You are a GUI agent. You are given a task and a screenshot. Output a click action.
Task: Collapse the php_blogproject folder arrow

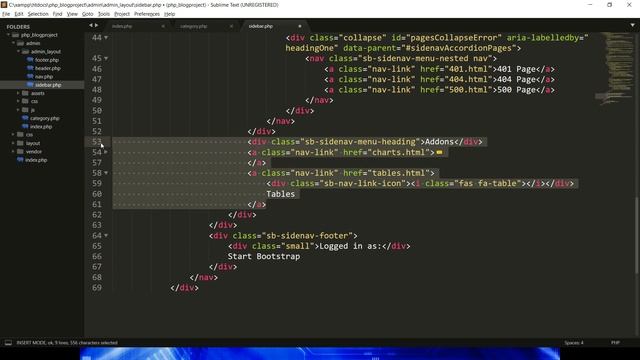[8, 35]
